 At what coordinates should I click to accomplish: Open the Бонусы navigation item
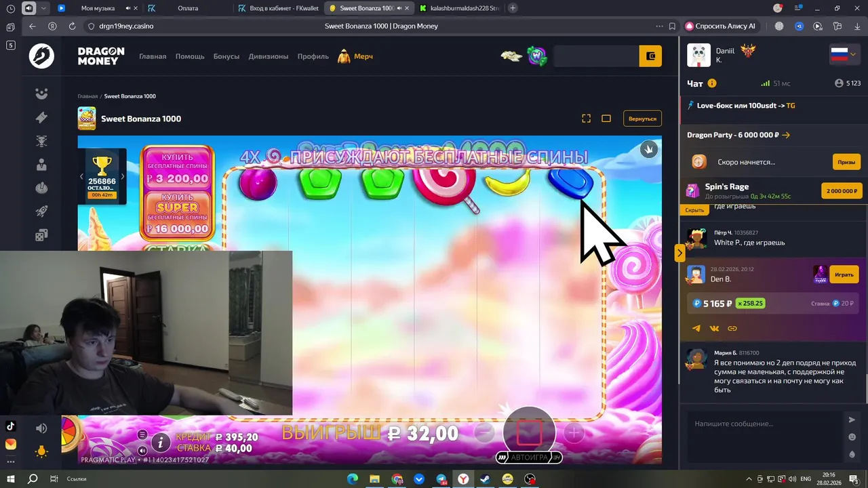coord(226,56)
